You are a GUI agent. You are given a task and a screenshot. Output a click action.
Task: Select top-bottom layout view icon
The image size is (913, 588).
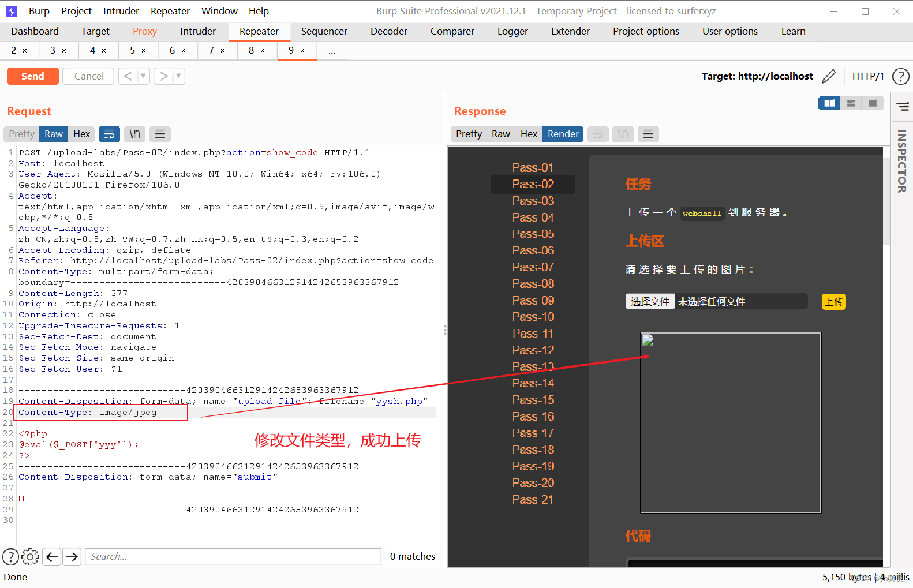click(851, 103)
